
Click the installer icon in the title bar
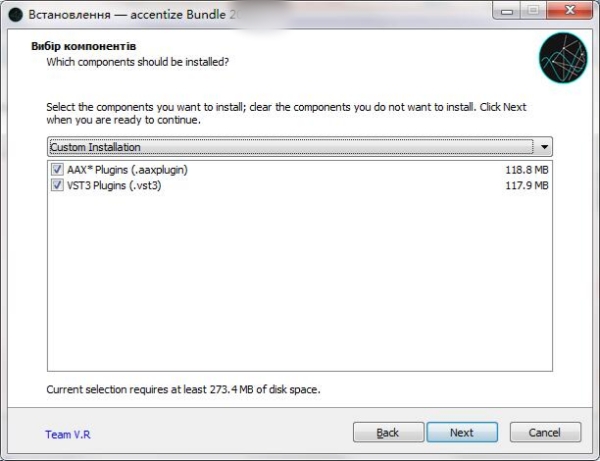tap(15, 13)
